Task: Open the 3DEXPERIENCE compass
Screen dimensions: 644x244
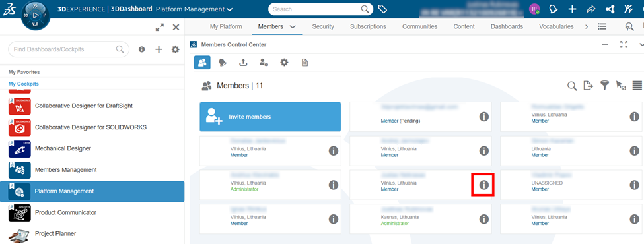Action: (x=35, y=15)
